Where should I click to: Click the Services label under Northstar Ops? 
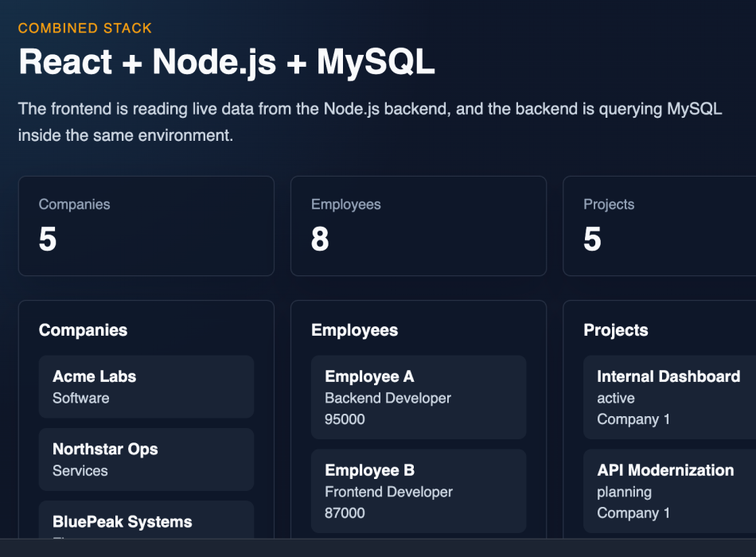pos(80,471)
